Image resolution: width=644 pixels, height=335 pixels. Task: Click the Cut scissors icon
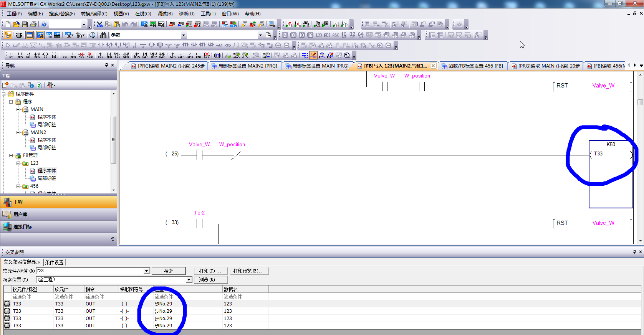pyautogui.click(x=100, y=25)
